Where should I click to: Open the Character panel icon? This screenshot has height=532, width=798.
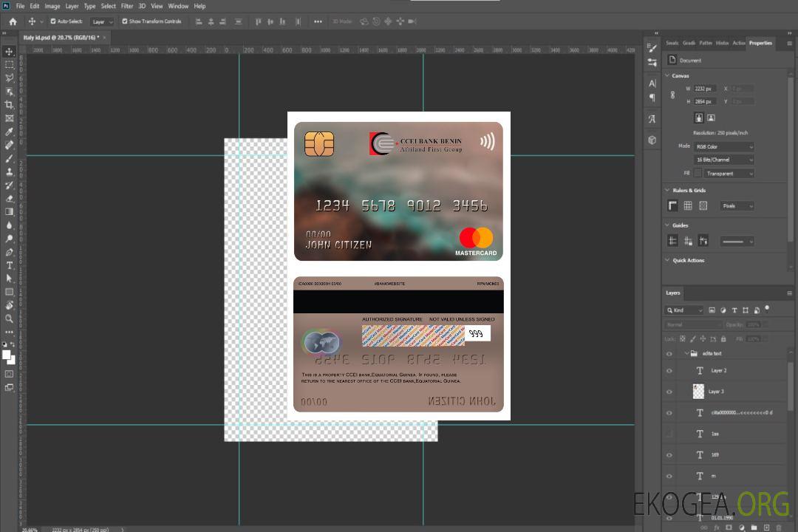pos(652,83)
